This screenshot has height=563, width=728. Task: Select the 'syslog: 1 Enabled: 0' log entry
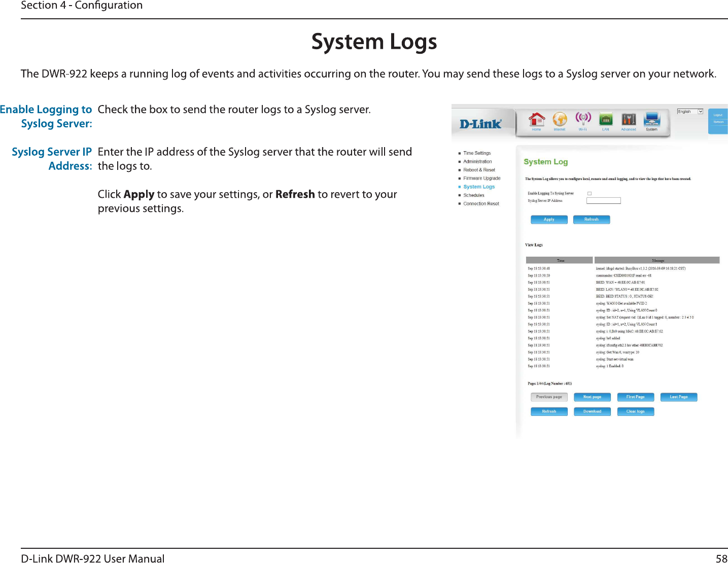610,366
